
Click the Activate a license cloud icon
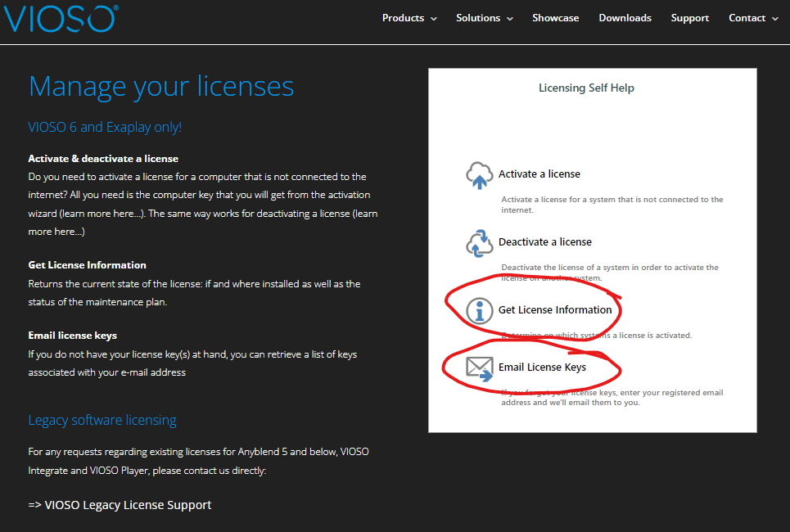coord(479,175)
